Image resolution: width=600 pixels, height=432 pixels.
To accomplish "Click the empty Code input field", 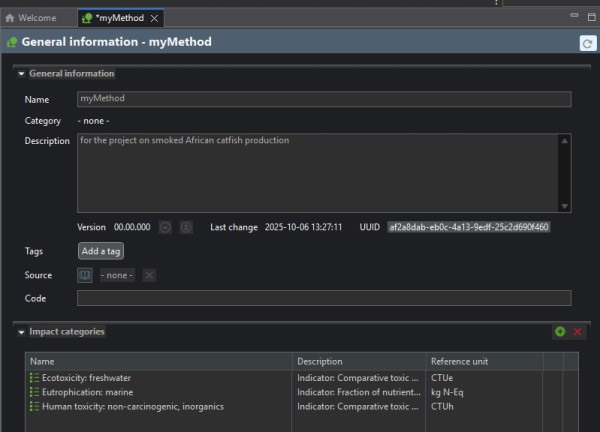I will pos(323,298).
